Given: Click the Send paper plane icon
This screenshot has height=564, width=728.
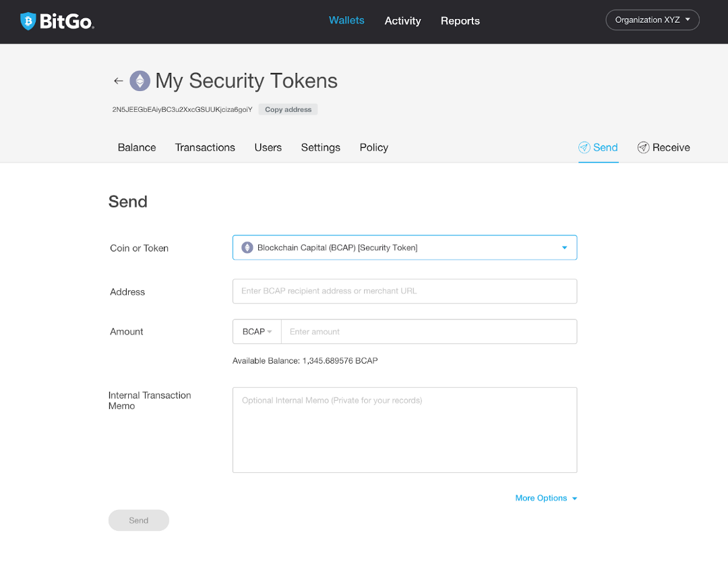Looking at the screenshot, I should click(584, 147).
